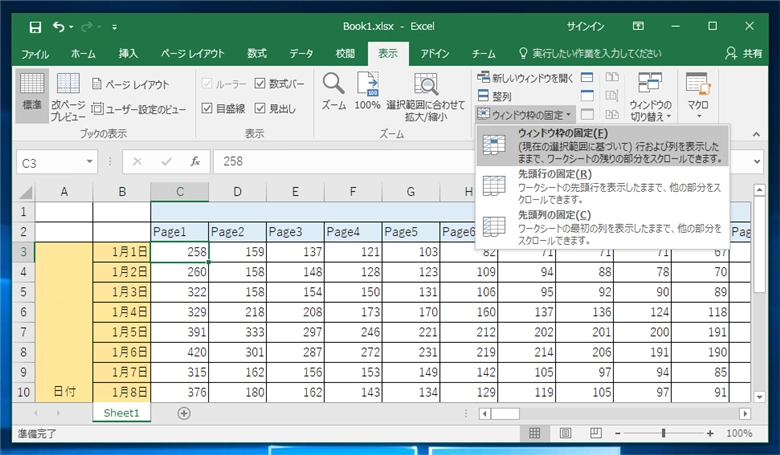Screen dimensions: 780x455
Task: Select column D header
Action: (237, 191)
